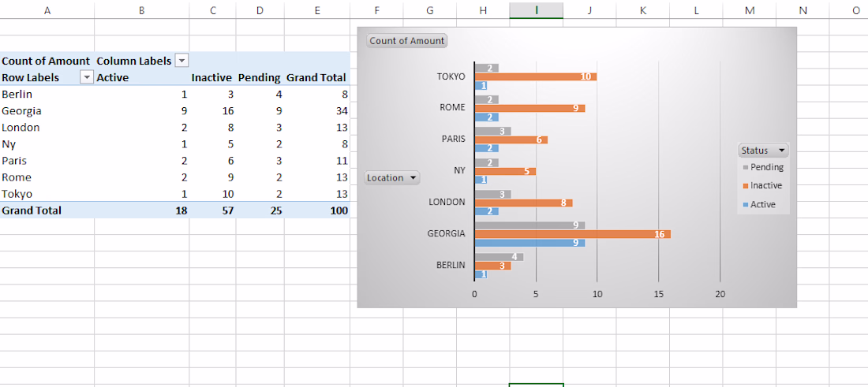The height and width of the screenshot is (387, 868).
Task: Click the orange NY Inactive bar
Action: 505,171
